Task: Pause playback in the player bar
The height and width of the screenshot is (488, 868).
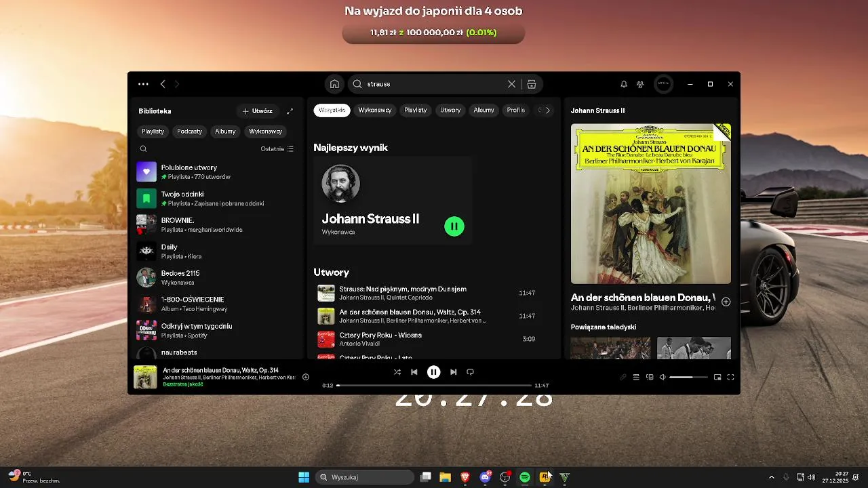Action: point(434,372)
